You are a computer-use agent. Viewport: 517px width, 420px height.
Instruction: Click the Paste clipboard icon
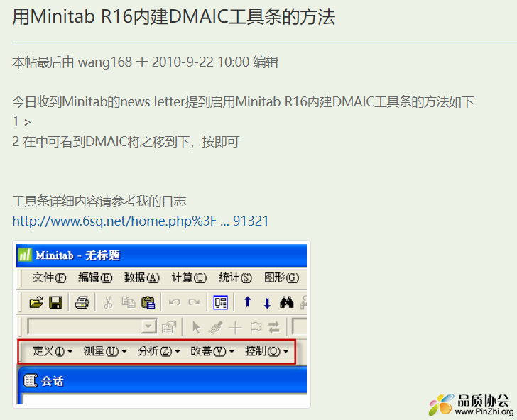pyautogui.click(x=148, y=302)
